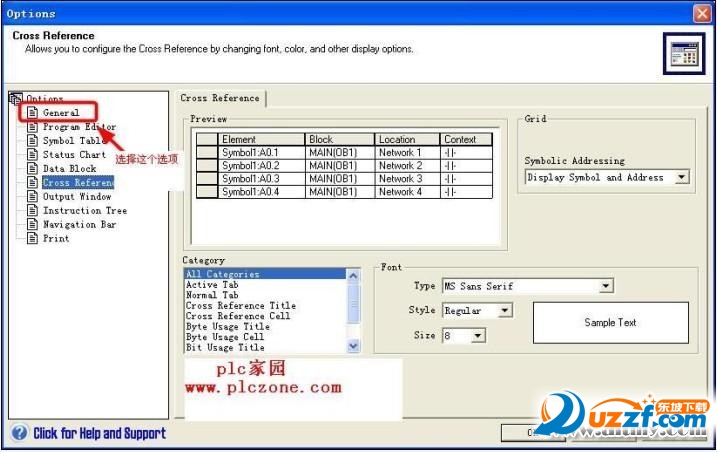Image resolution: width=717 pixels, height=452 pixels.
Task: Click the Click for Help and Support link
Action: pyautogui.click(x=99, y=433)
